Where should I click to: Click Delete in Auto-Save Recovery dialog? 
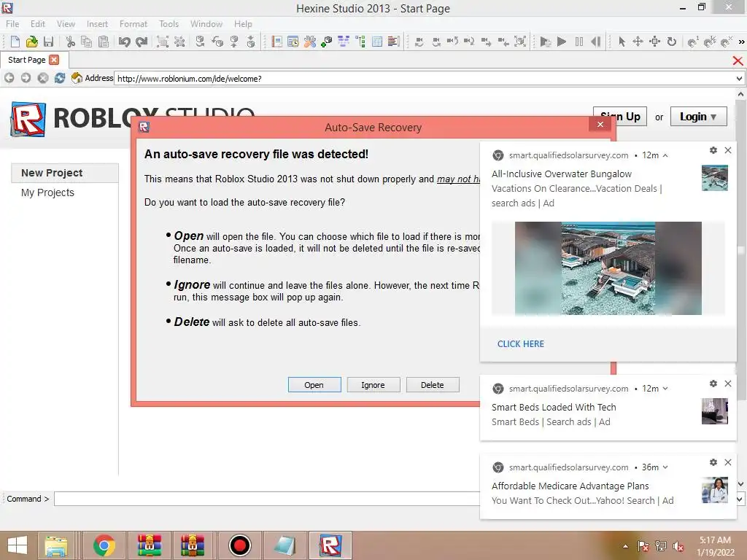(432, 385)
